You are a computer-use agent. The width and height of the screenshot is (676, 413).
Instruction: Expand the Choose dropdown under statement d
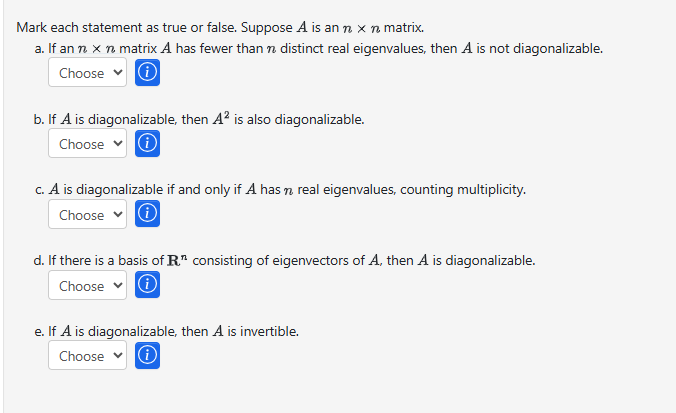point(88,286)
